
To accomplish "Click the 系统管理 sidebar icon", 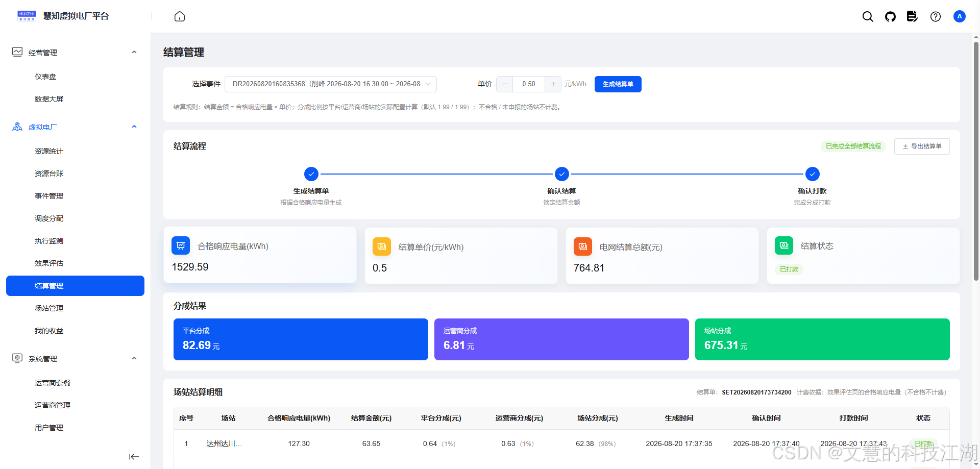I will pyautogui.click(x=17, y=358).
